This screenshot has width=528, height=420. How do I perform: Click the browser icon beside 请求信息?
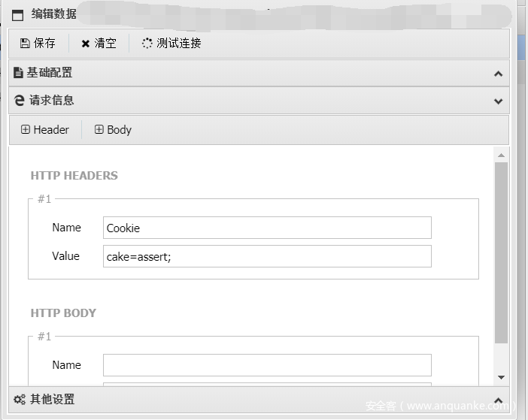(x=20, y=100)
